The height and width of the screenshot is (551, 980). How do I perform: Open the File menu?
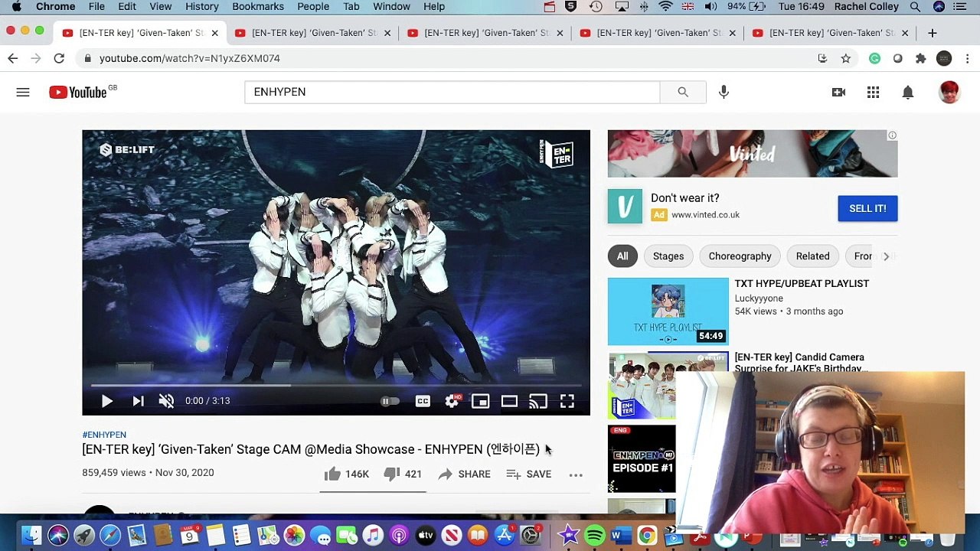tap(96, 7)
